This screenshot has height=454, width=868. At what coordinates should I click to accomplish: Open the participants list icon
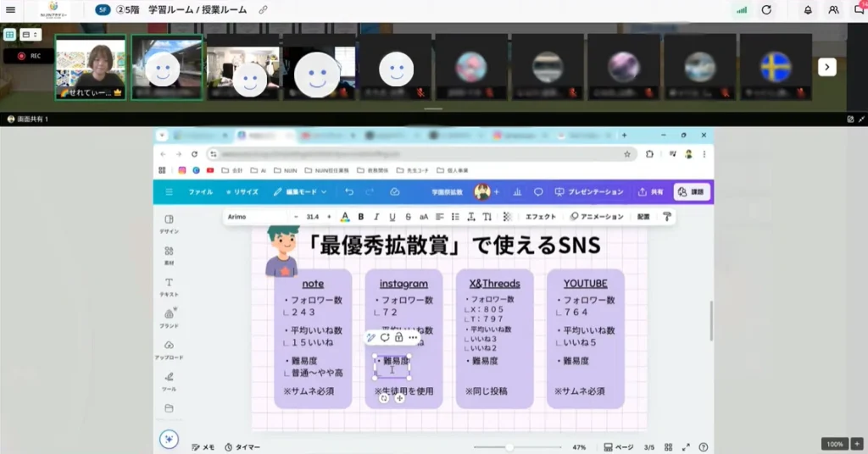click(x=833, y=10)
